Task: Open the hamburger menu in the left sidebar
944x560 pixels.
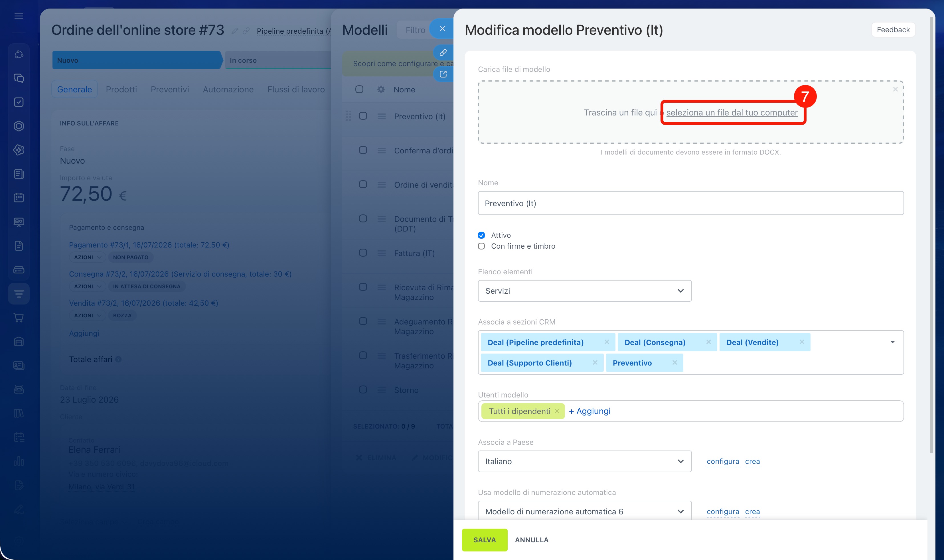Action: click(19, 16)
